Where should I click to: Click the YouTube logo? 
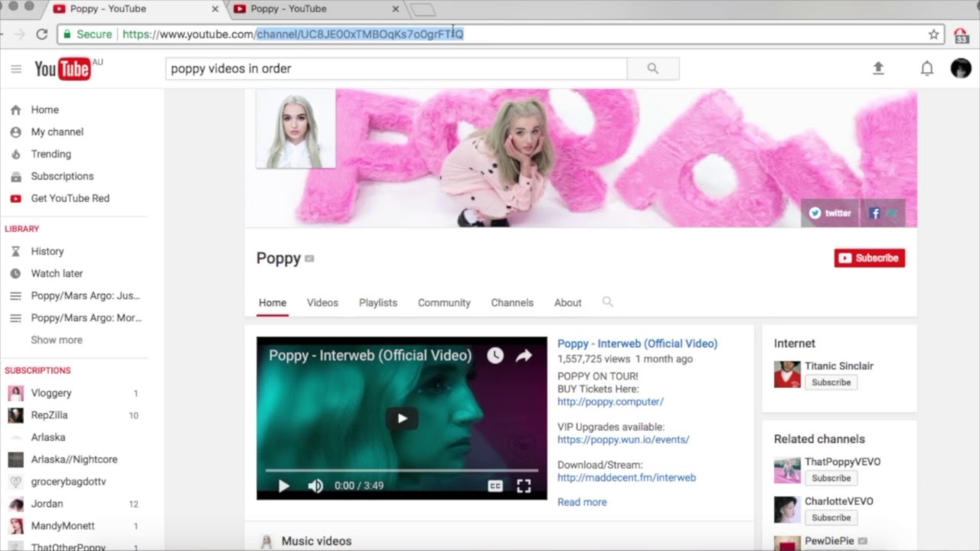coord(63,69)
